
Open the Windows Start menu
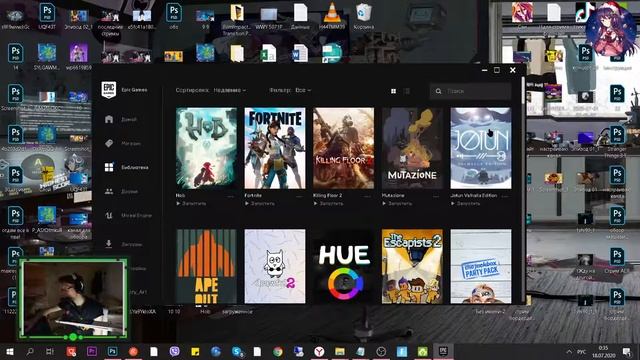point(9,351)
